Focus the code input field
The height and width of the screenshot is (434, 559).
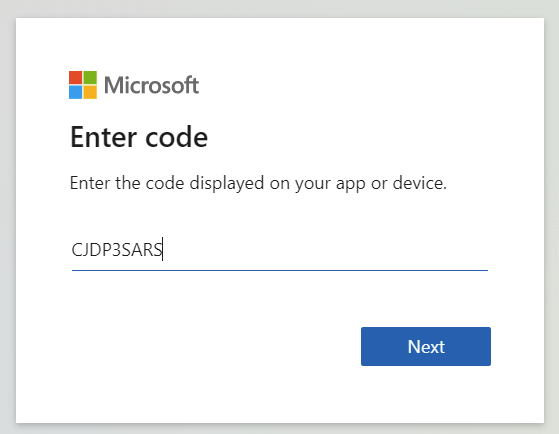280,250
